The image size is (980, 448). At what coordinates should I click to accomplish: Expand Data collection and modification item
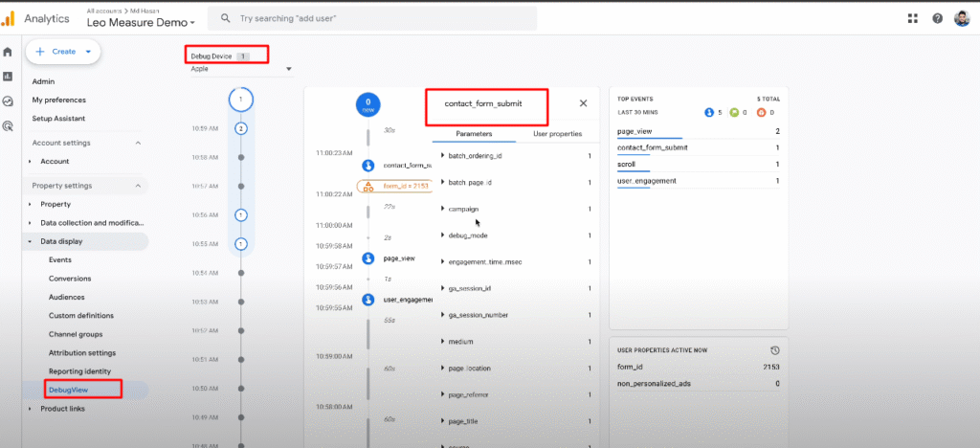(x=30, y=223)
